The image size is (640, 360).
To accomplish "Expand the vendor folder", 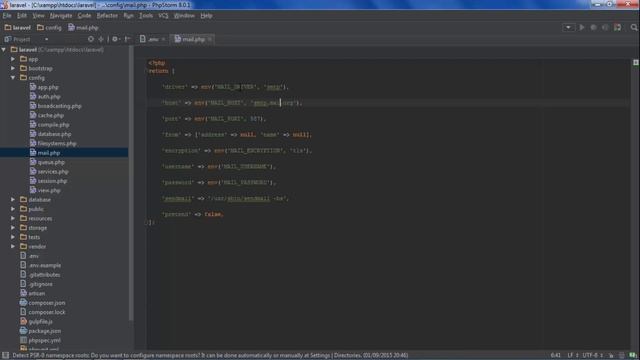I will (x=13, y=247).
